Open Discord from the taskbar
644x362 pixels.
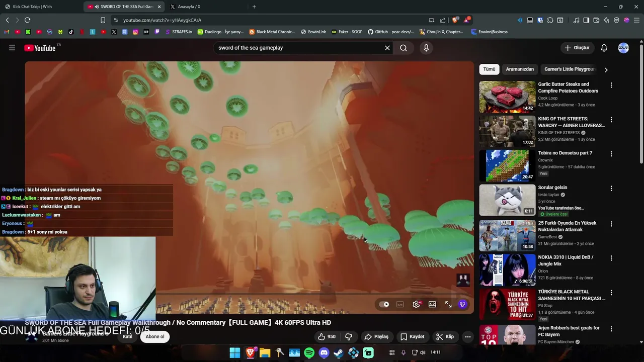[x=324, y=353]
